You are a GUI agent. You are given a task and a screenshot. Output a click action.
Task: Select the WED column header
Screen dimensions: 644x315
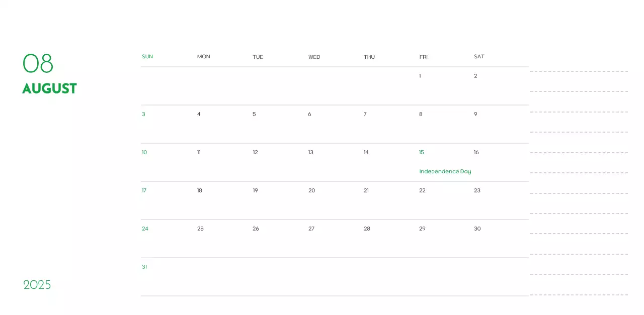pos(314,57)
